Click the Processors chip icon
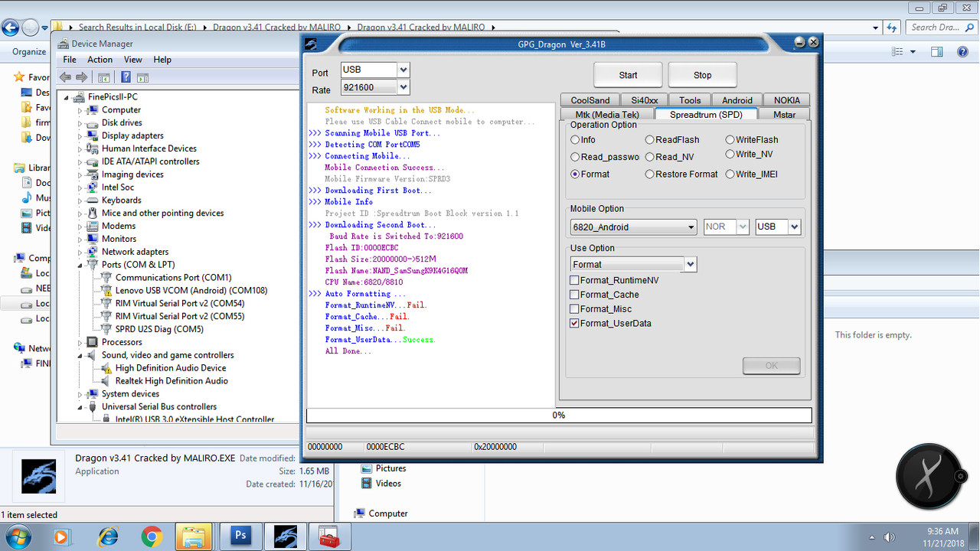Image resolution: width=980 pixels, height=551 pixels. (x=93, y=342)
